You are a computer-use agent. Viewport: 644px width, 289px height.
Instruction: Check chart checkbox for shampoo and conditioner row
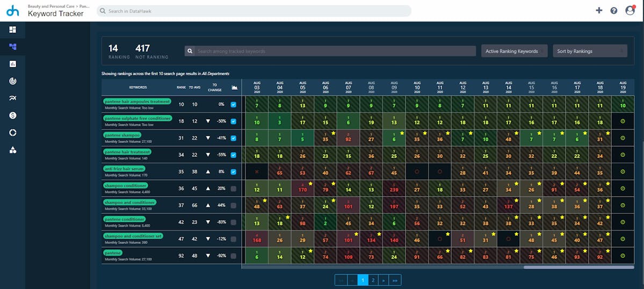233,205
